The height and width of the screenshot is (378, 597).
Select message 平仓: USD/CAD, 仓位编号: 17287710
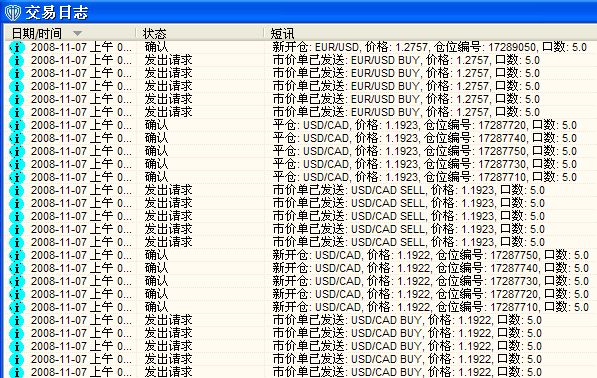coord(425,177)
